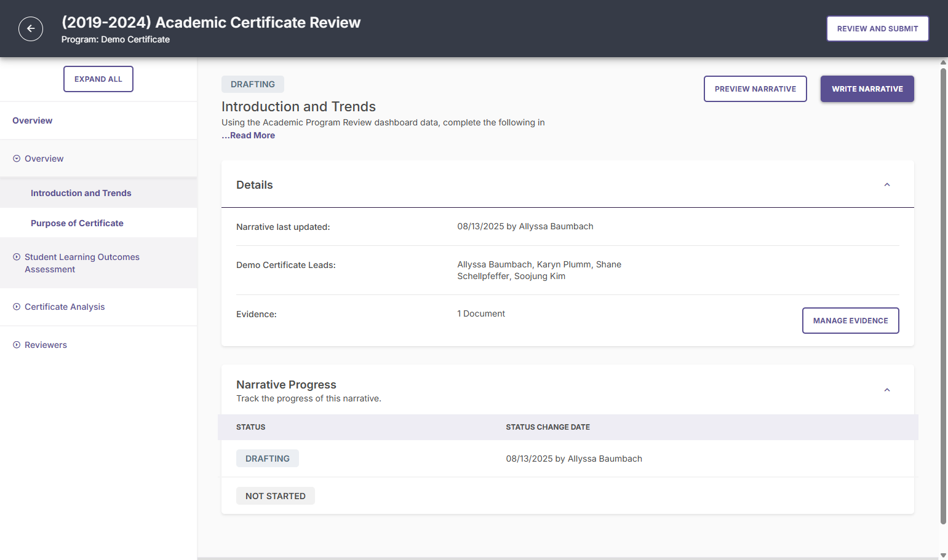Open Certificate Analysis sidebar item
Screen dimensions: 948x560
pos(65,307)
